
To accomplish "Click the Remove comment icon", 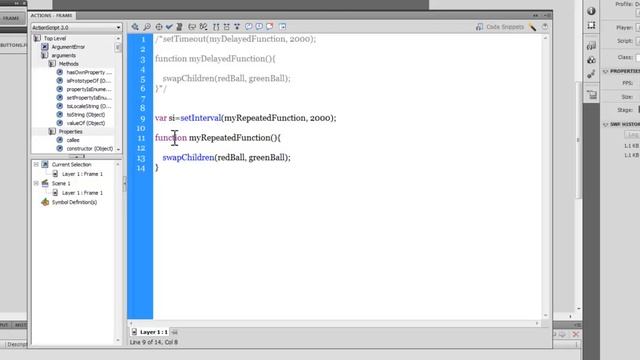I will click(270, 27).
